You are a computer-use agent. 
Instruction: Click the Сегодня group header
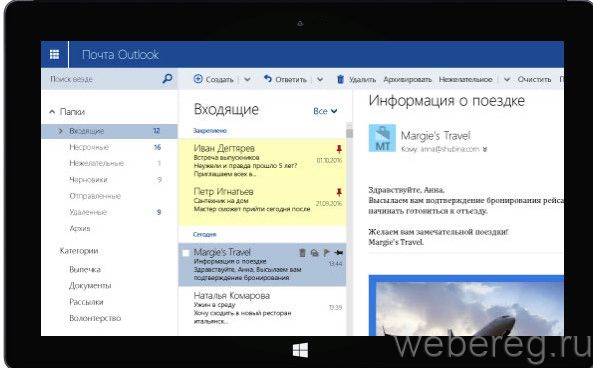point(204,234)
